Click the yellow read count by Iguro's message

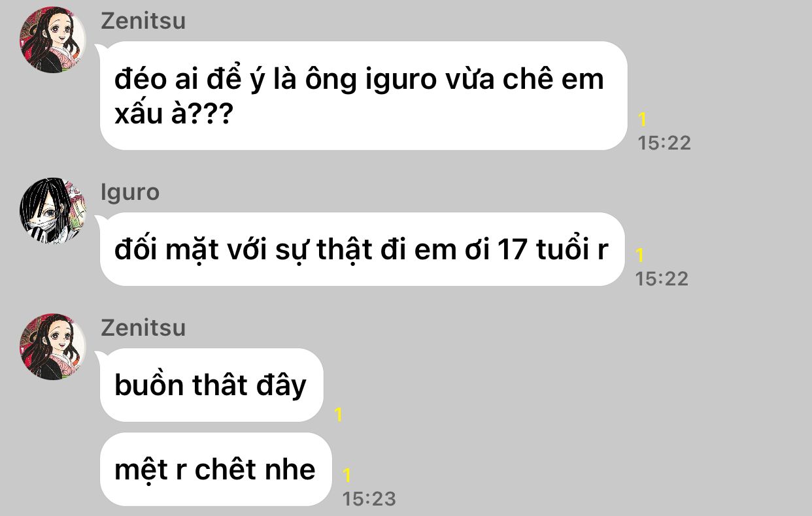(639, 255)
